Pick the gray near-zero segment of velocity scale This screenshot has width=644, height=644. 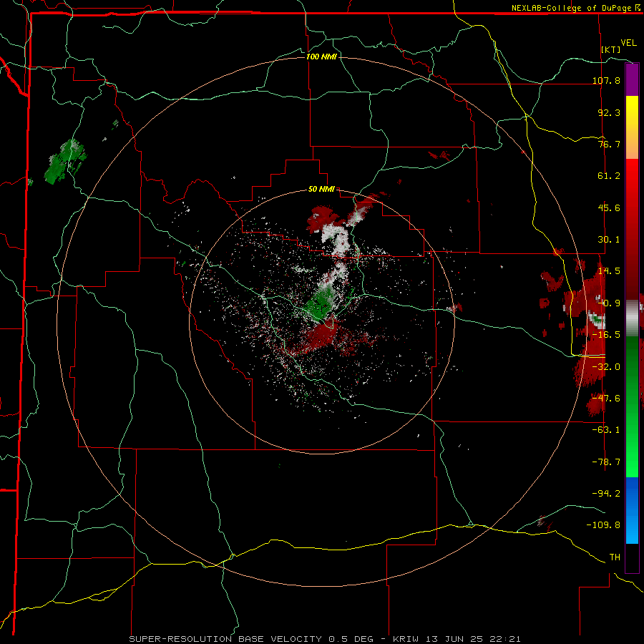point(632,318)
